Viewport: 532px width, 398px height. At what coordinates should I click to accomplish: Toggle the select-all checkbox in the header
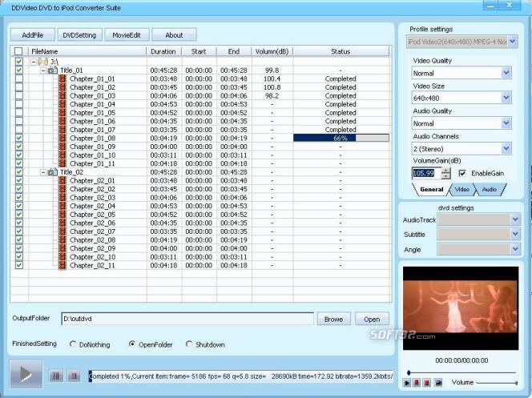pos(18,51)
